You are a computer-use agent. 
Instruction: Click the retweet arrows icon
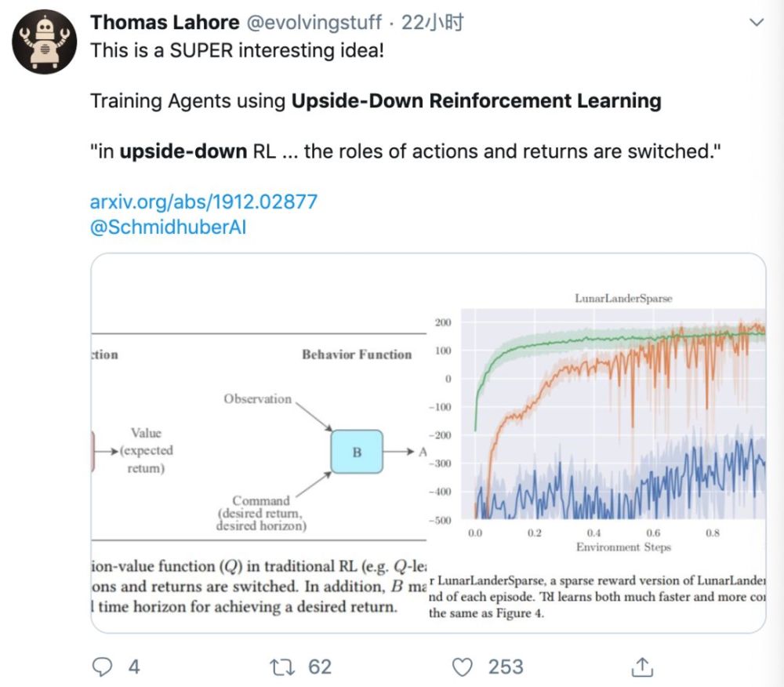pyautogui.click(x=282, y=667)
